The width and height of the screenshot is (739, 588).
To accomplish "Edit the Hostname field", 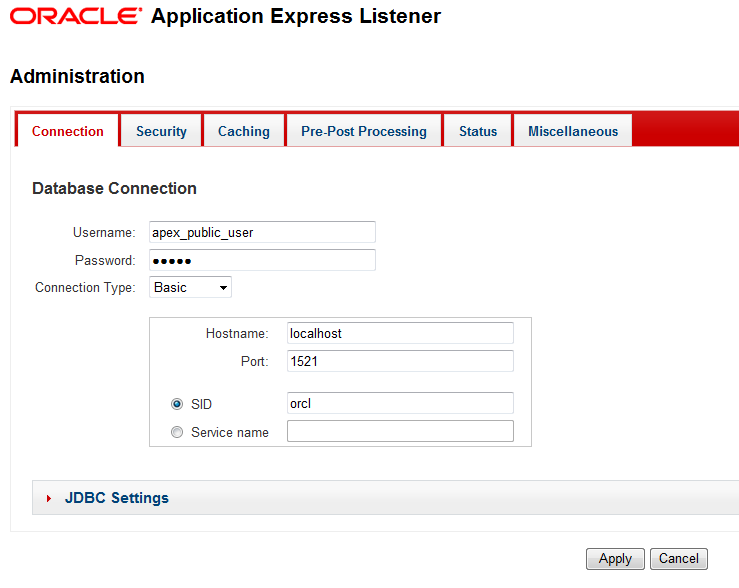I will [400, 333].
